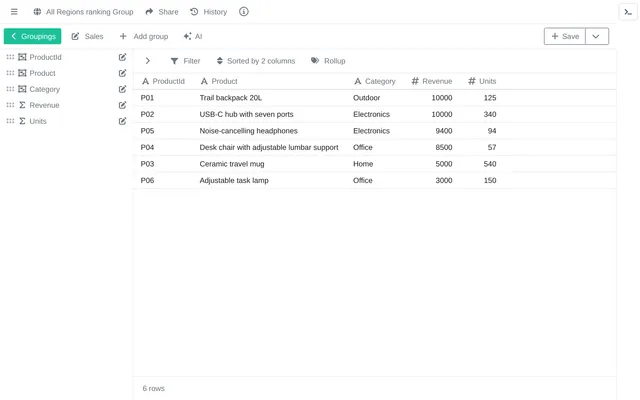Open the terminal console icon
Screen dimensions: 640x400
click(628, 12)
